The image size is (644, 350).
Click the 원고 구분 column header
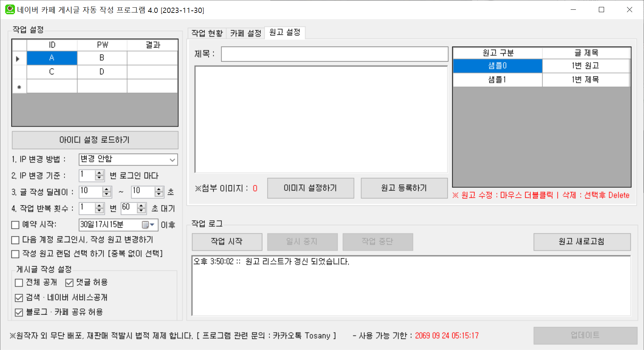coord(497,53)
